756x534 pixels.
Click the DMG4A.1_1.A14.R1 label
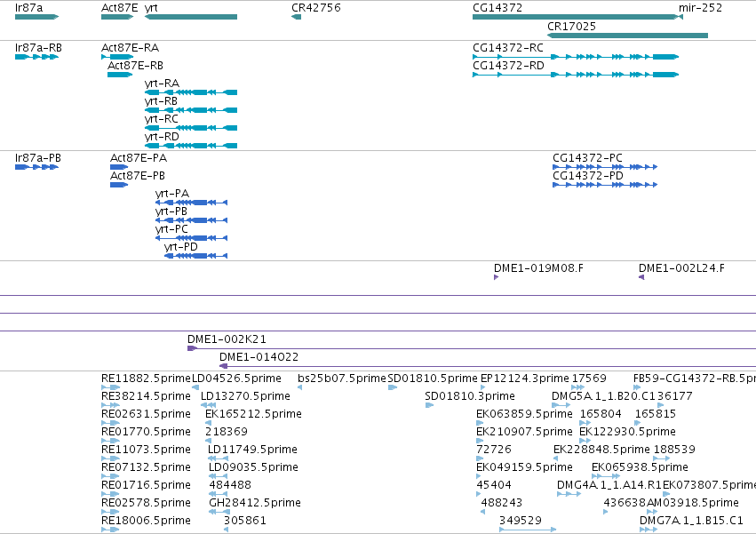(x=609, y=486)
